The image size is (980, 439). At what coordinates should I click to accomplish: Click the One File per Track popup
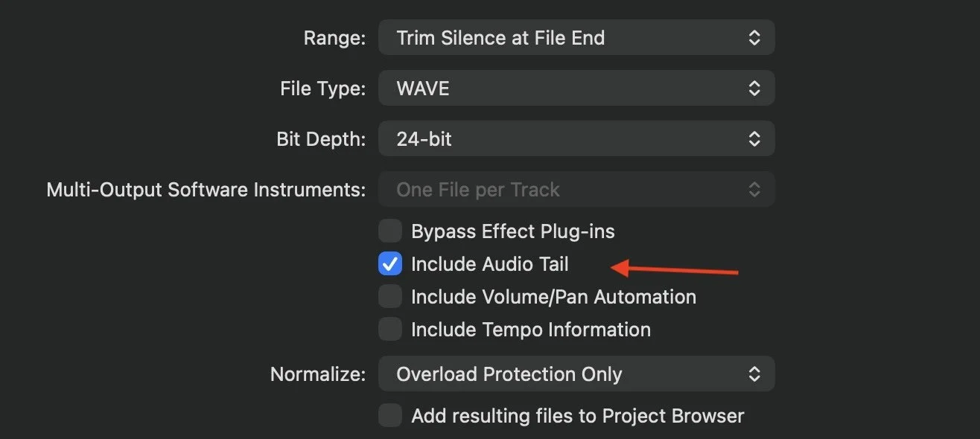[x=576, y=190]
